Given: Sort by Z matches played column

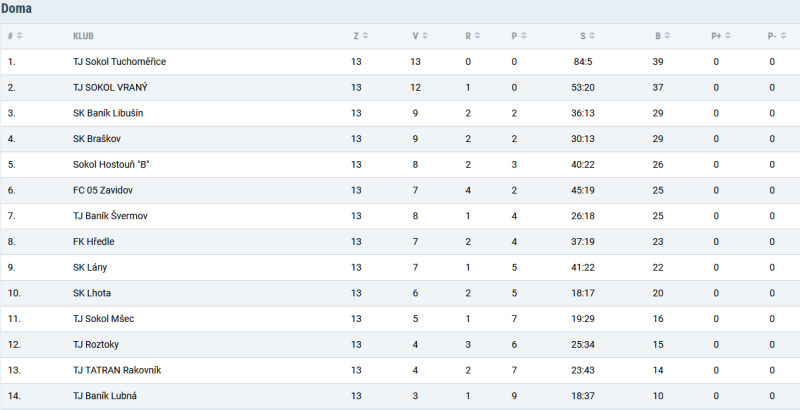Looking at the screenshot, I should point(365,36).
